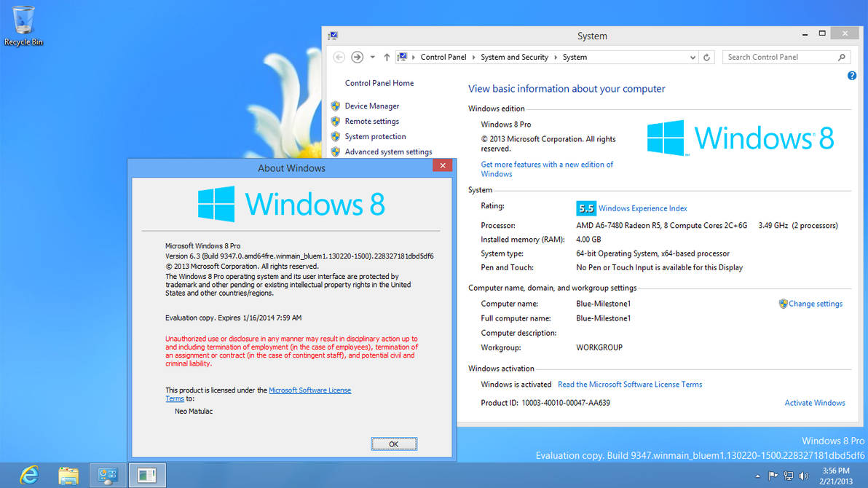The width and height of the screenshot is (868, 488).
Task: Click Change settings for computer name
Action: click(x=816, y=304)
